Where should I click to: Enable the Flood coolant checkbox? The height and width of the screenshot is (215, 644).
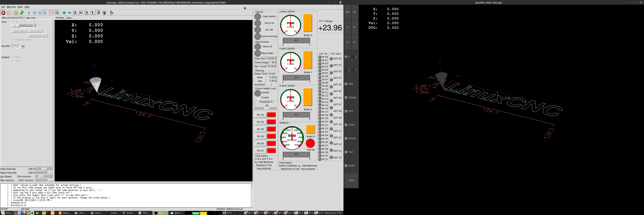coord(13,61)
